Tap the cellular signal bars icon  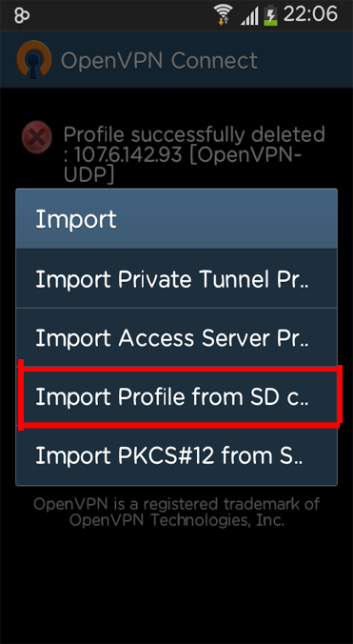[249, 16]
